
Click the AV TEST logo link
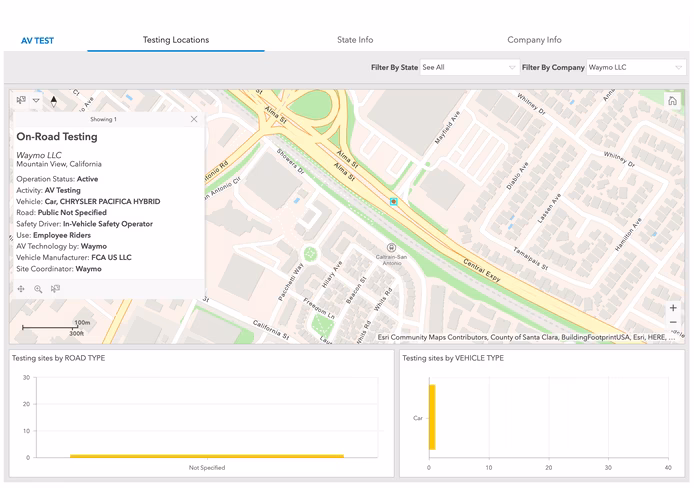point(37,41)
